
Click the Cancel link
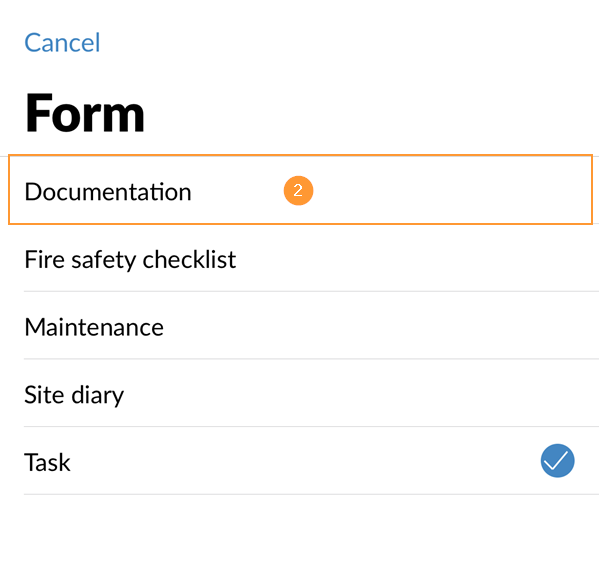coord(62,42)
